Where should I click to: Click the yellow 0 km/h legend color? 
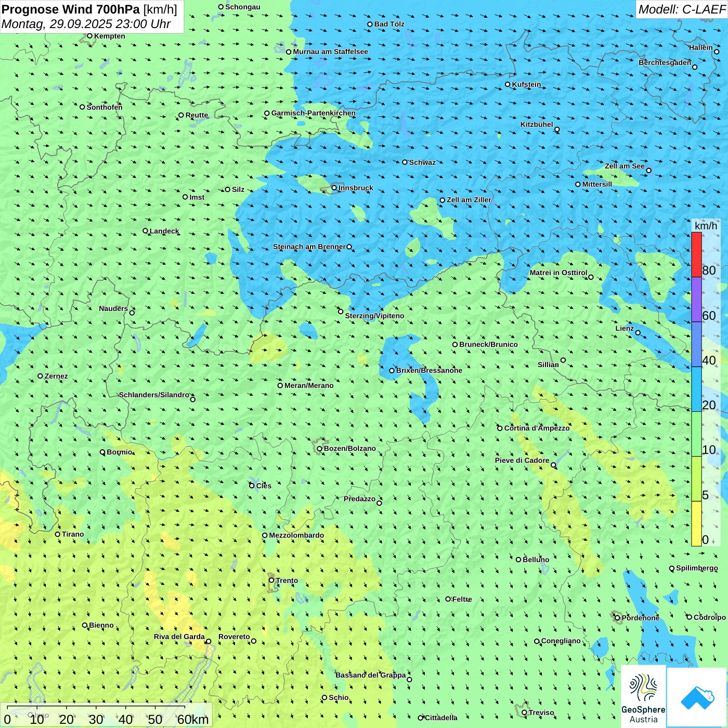click(x=696, y=524)
